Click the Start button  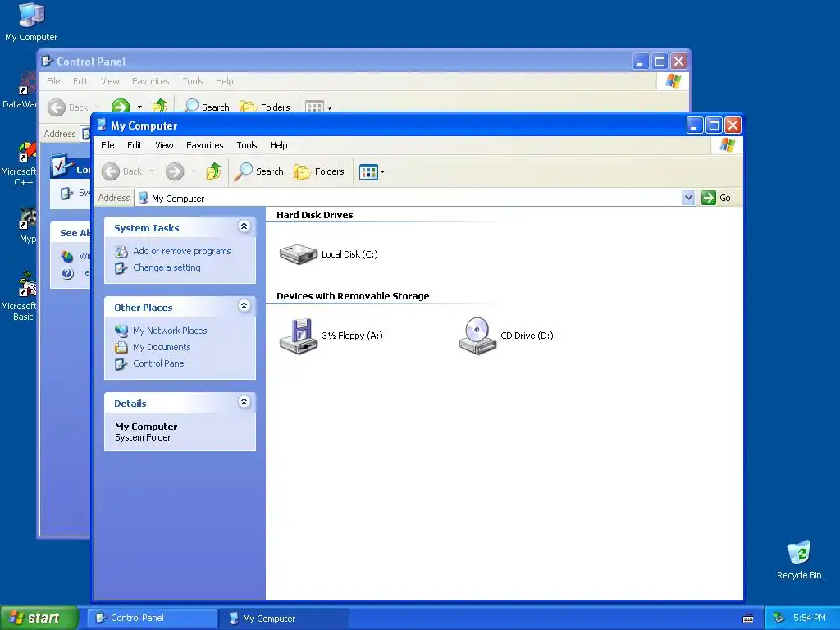pos(39,618)
